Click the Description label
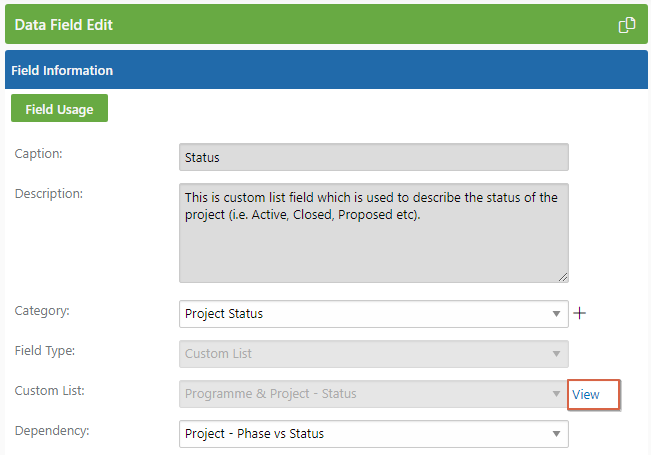This screenshot has width=651, height=455. click(x=49, y=193)
